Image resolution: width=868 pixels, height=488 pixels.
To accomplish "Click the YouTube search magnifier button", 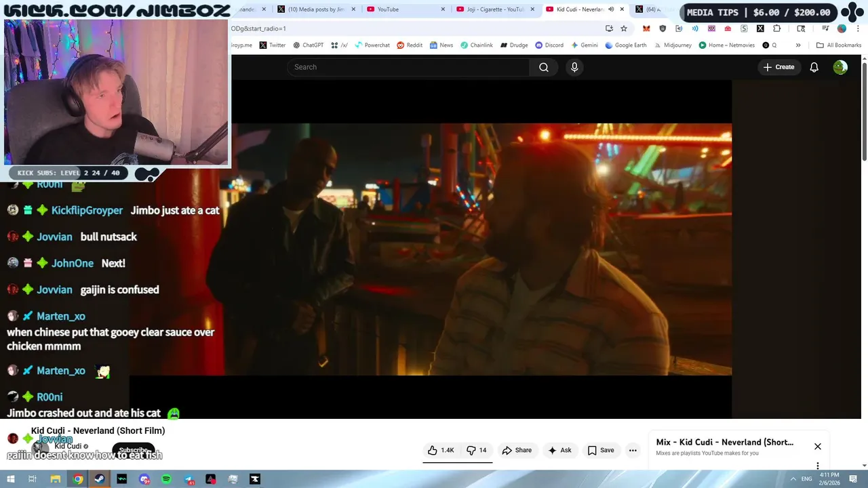I will (544, 67).
